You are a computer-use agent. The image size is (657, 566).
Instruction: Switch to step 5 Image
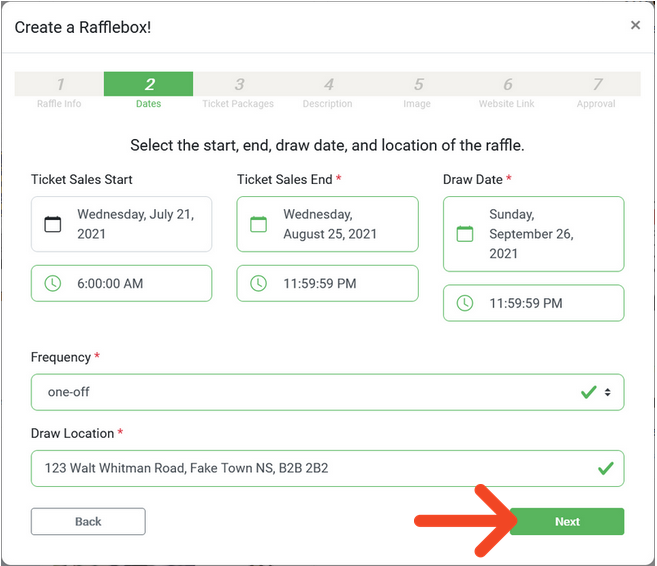coord(417,91)
